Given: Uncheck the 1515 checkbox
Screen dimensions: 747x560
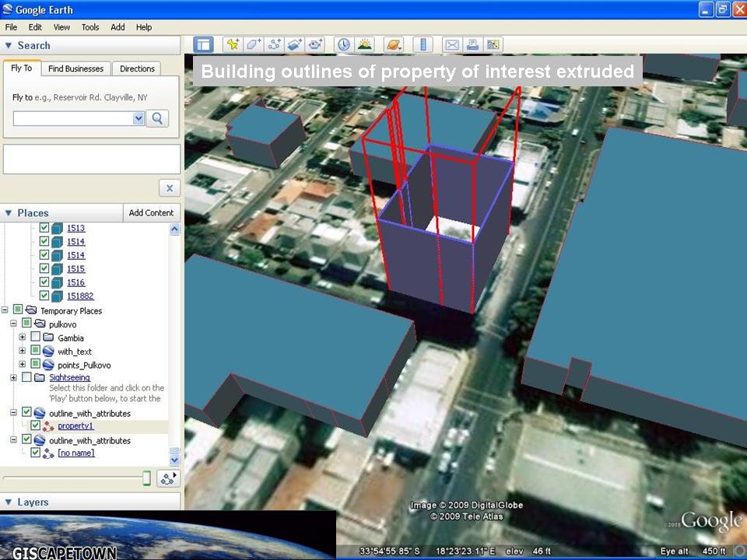Looking at the screenshot, I should pyautogui.click(x=44, y=268).
